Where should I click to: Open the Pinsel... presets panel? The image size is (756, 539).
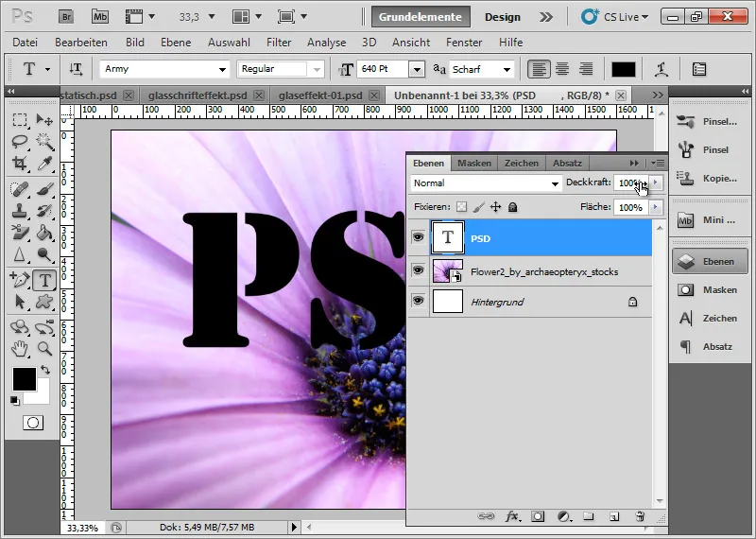710,122
